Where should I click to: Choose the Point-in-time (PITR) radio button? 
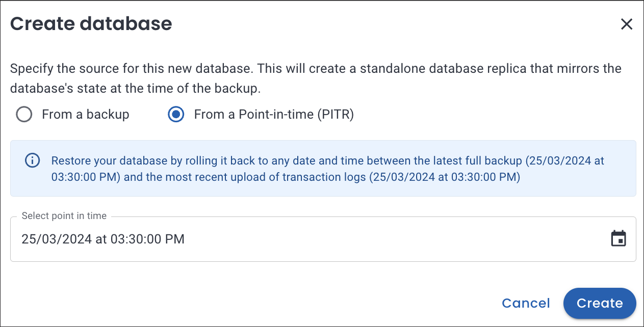click(176, 115)
